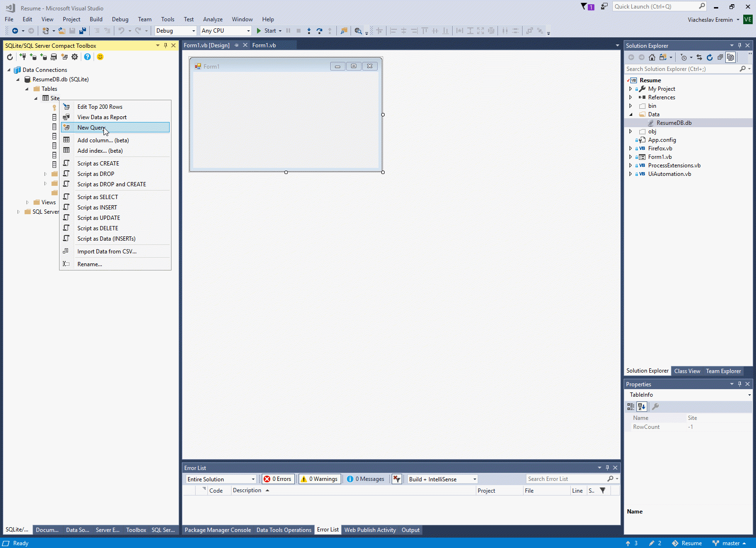Screen dimensions: 756x548
Task: Select ResumeDB.db in Solution Explorer
Action: [674, 123]
